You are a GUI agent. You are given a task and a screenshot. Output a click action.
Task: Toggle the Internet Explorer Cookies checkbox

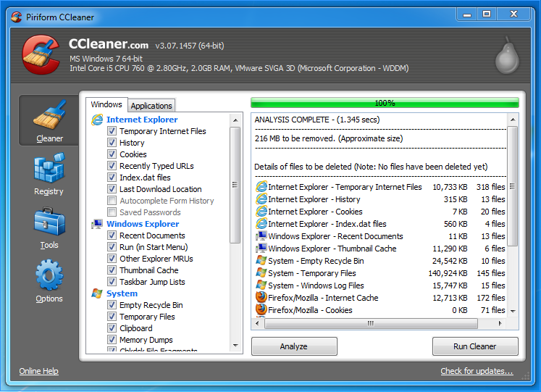coord(112,154)
